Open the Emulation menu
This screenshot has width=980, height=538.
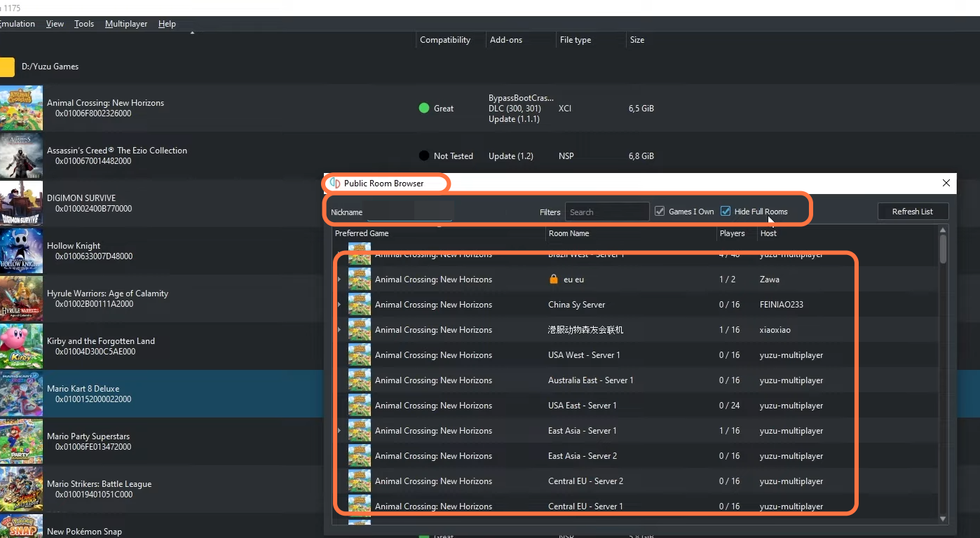(x=17, y=24)
